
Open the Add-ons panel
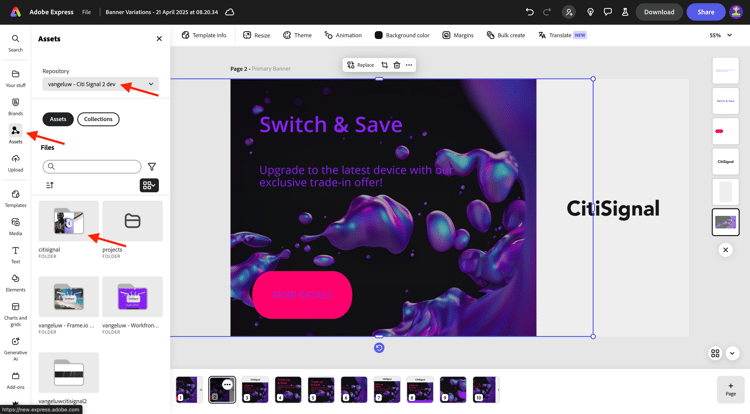pos(15,380)
